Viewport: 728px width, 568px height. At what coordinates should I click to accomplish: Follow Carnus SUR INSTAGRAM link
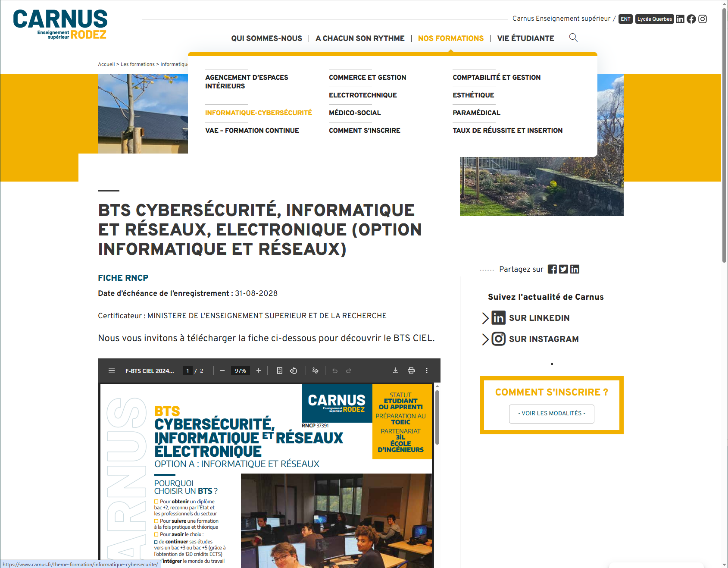coord(544,339)
